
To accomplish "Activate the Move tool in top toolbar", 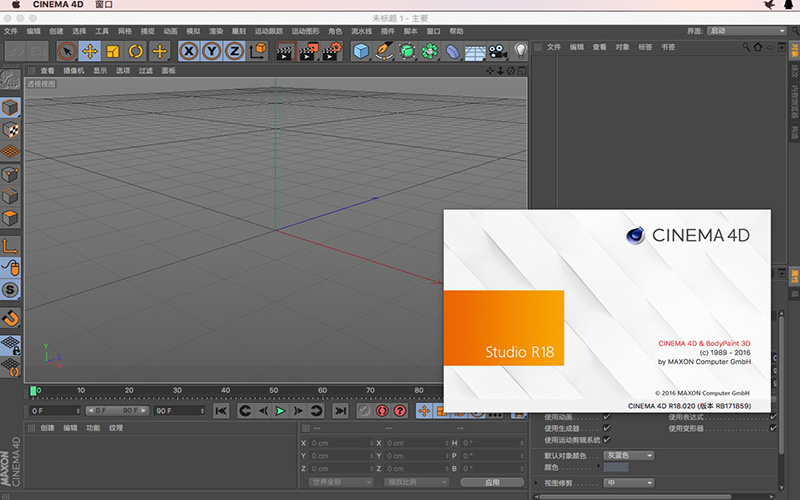I will coord(90,52).
